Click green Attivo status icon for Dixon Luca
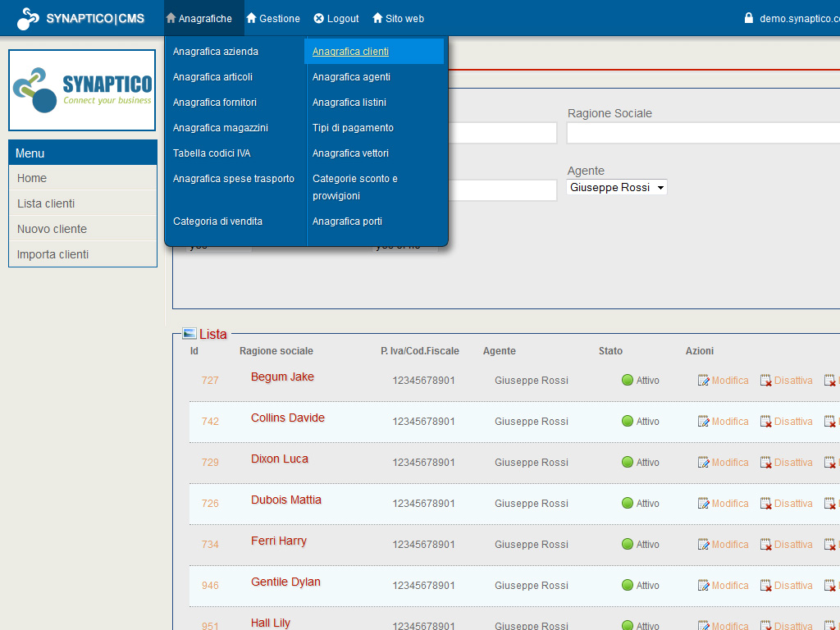The height and width of the screenshot is (630, 840). point(628,463)
